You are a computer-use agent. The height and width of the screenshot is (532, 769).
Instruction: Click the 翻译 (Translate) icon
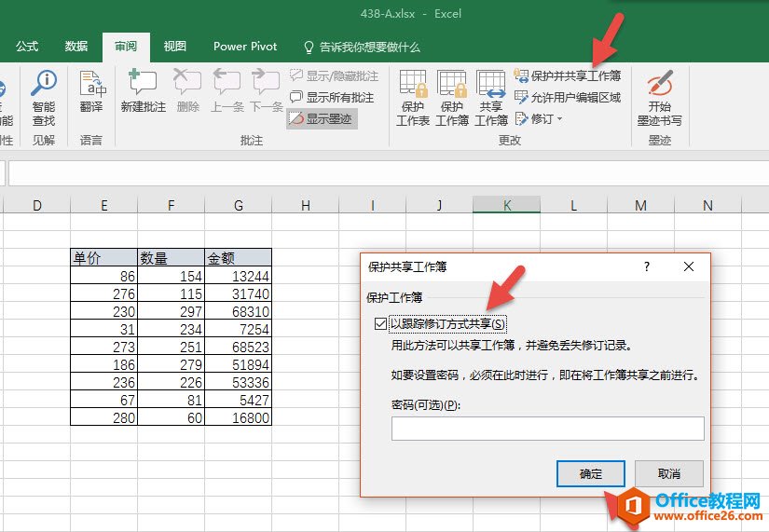pyautogui.click(x=91, y=86)
